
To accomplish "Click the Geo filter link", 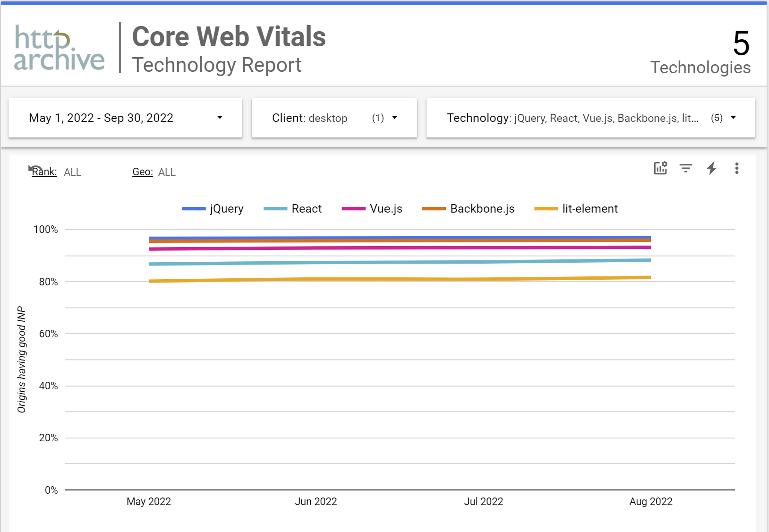I will point(142,172).
